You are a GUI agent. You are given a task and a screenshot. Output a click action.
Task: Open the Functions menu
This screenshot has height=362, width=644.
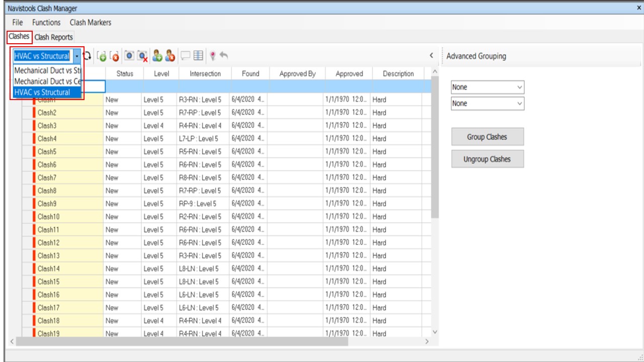pyautogui.click(x=46, y=23)
